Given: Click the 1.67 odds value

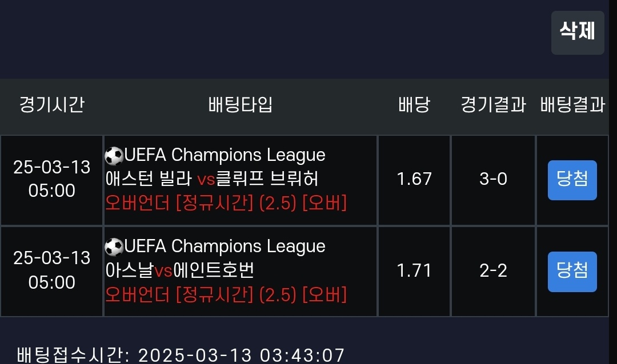Looking at the screenshot, I should click(414, 179).
